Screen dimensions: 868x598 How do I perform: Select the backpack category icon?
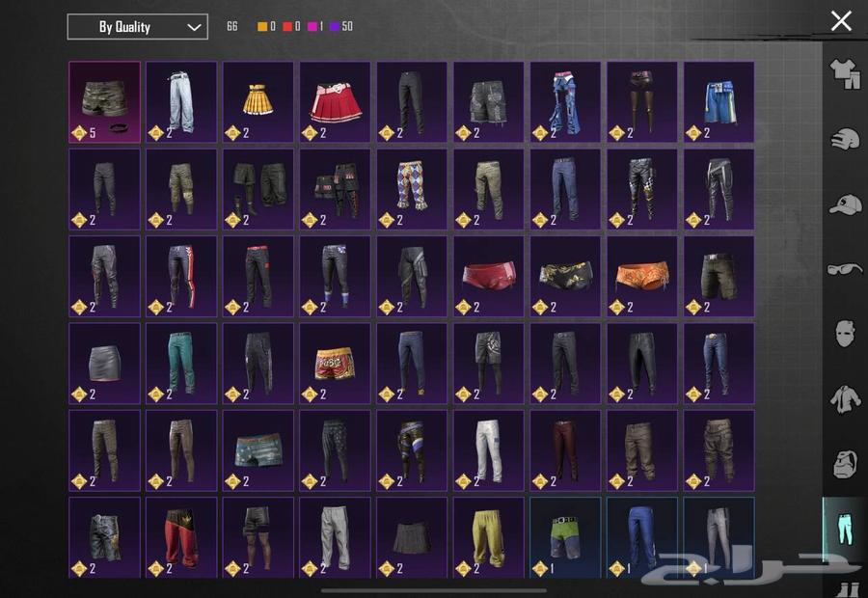click(845, 463)
